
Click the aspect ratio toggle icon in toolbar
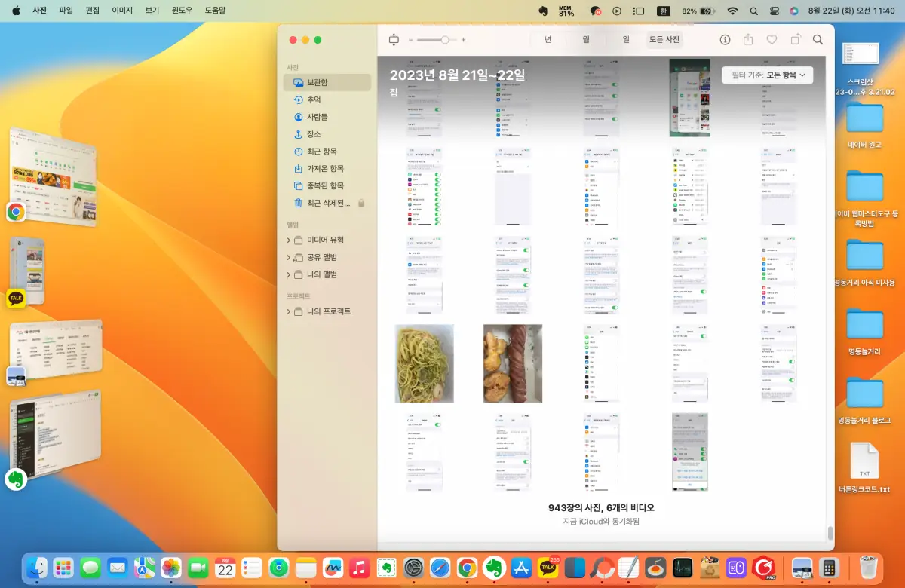coord(393,40)
